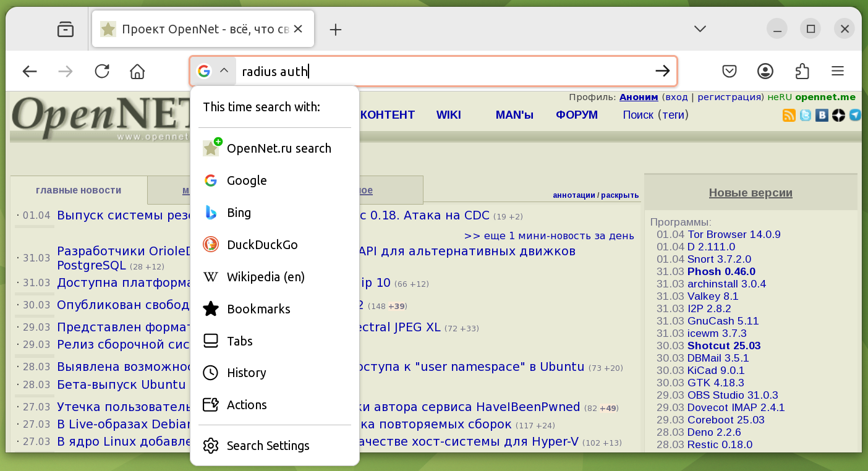Select Bookmarks search mode
868x471 pixels.
pos(258,309)
